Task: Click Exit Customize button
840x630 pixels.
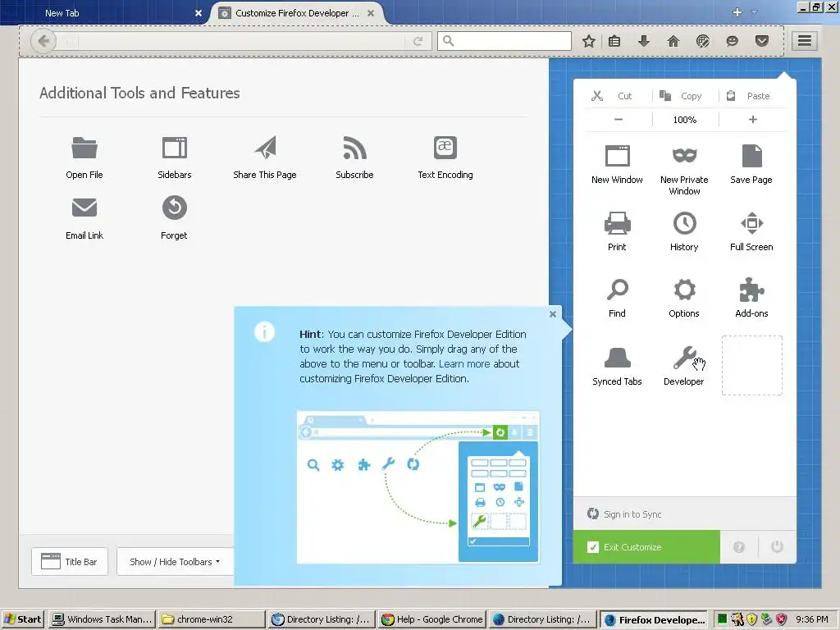Action: pos(646,547)
